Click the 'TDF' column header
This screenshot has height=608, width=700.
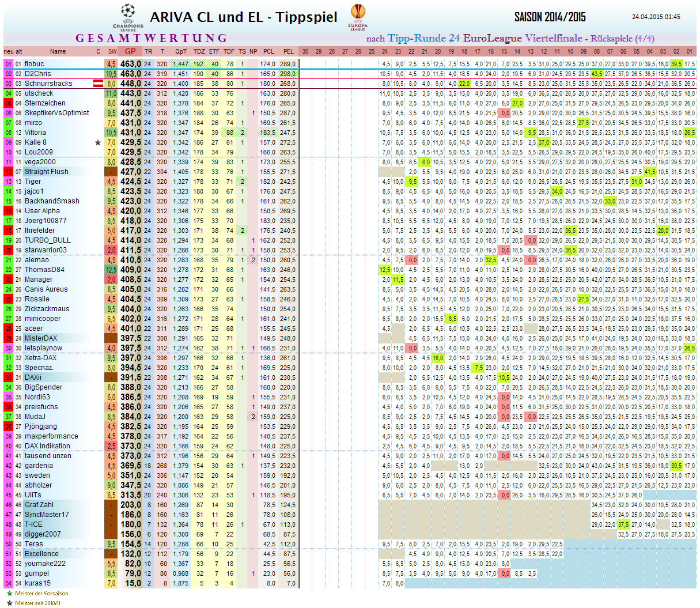click(x=229, y=52)
